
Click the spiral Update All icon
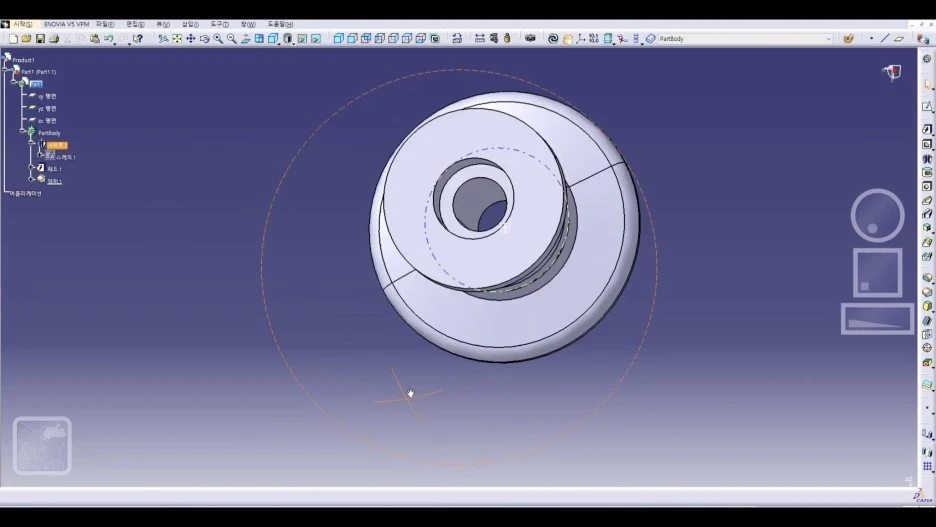[x=553, y=39]
